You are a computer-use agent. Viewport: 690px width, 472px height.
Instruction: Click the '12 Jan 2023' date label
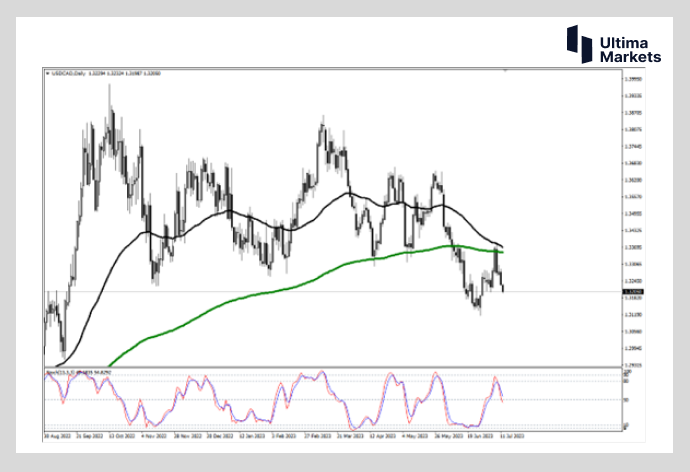pyautogui.click(x=252, y=436)
